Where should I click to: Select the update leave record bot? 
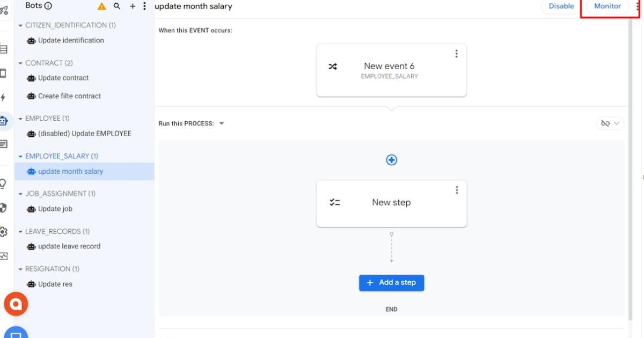70,246
